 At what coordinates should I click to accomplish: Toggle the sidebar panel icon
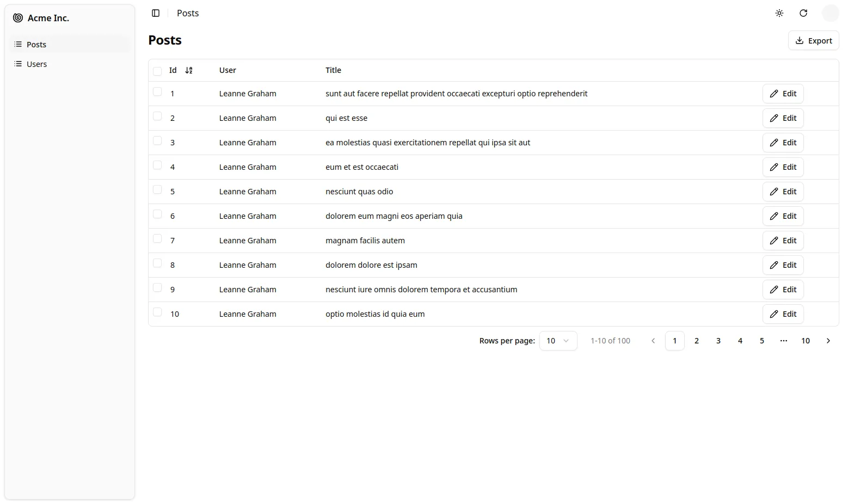point(156,13)
